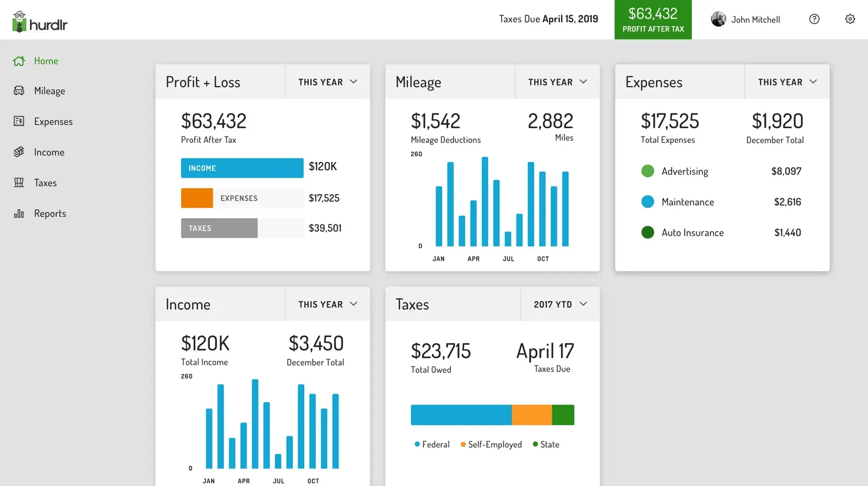Open Mileage card THIS YEAR dropdown

click(x=558, y=82)
